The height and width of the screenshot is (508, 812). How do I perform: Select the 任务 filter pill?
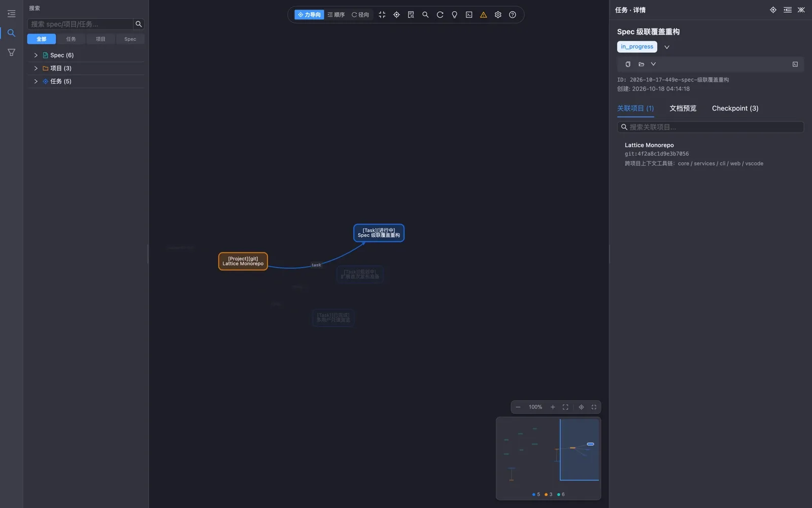click(71, 39)
